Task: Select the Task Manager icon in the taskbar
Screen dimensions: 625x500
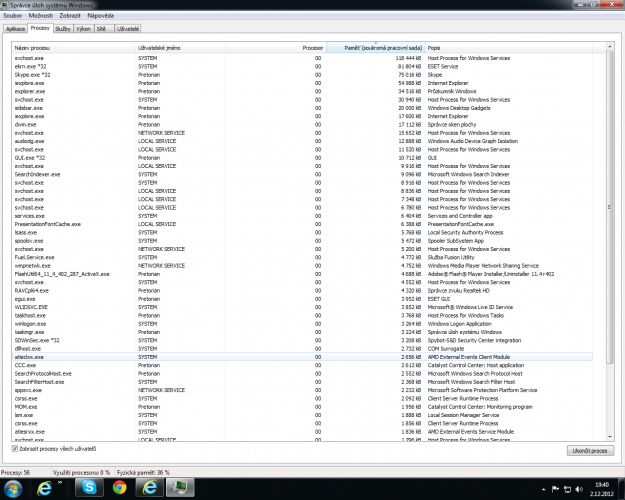Action: [x=181, y=487]
